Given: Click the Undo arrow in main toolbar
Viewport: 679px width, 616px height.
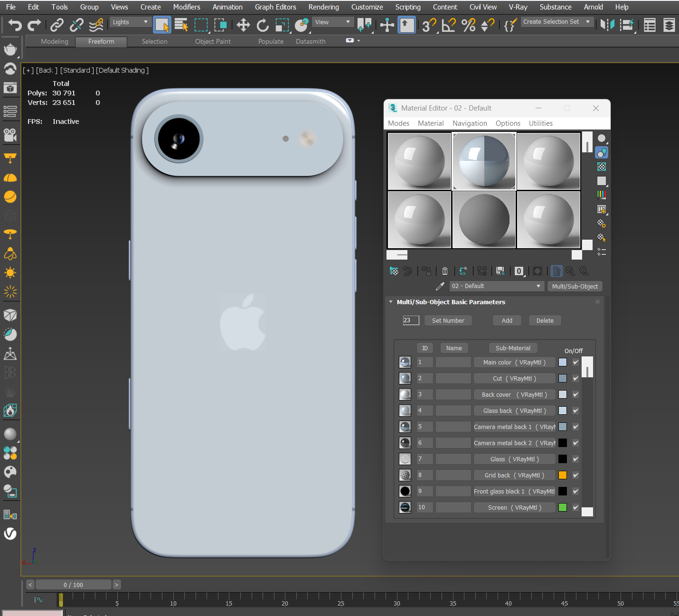Looking at the screenshot, I should (15, 25).
